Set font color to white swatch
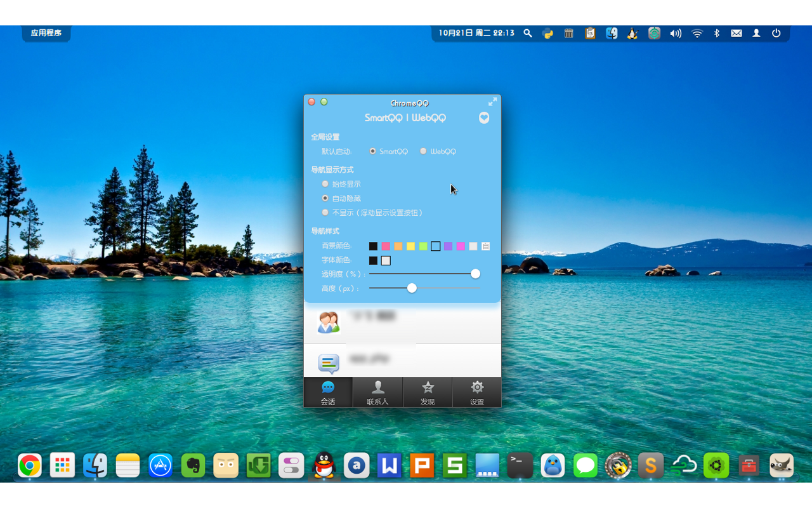812x508 pixels. [386, 260]
